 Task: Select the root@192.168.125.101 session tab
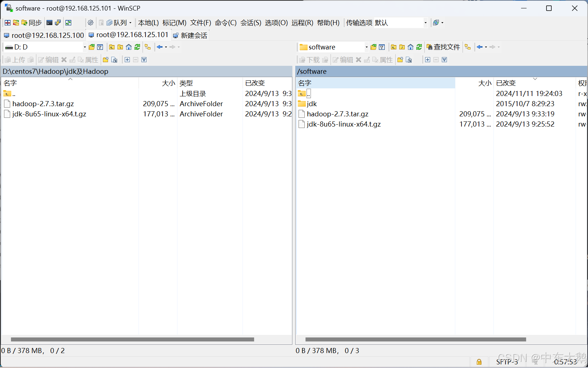[128, 35]
